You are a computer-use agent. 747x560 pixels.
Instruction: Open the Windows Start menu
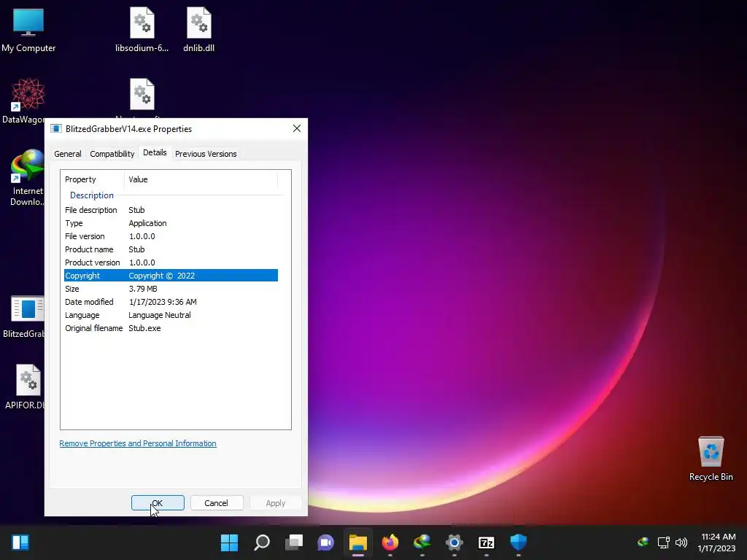click(229, 542)
